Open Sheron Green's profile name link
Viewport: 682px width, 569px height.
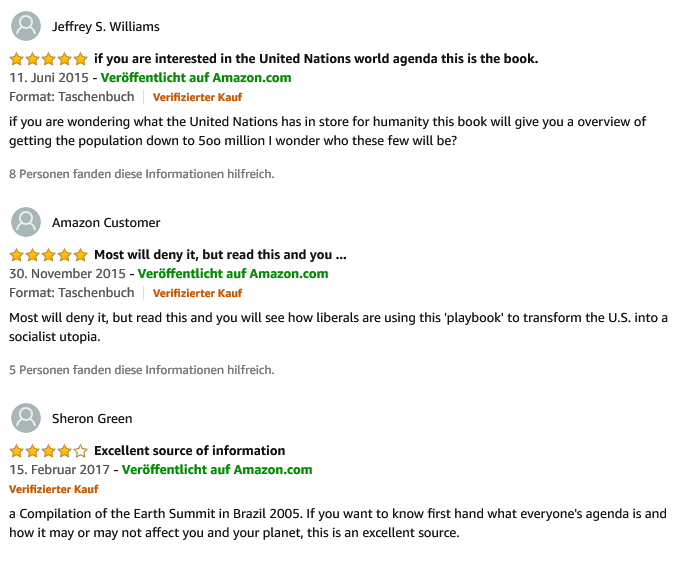tap(92, 418)
